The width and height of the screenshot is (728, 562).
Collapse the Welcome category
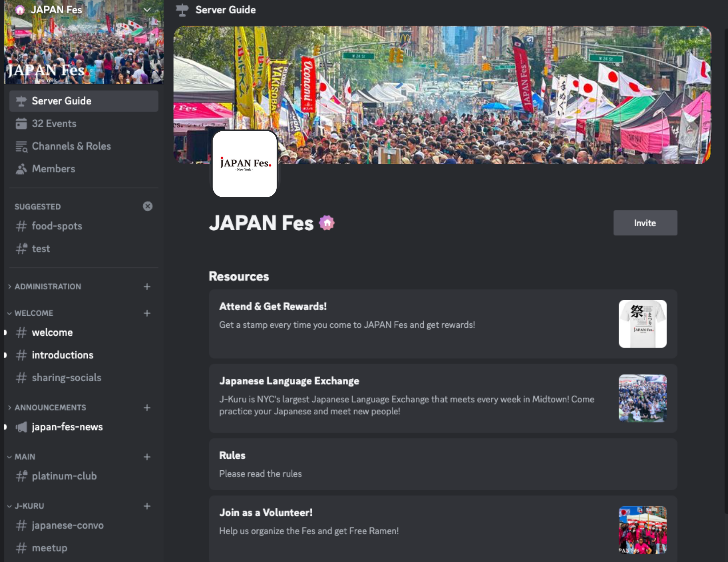coord(33,313)
